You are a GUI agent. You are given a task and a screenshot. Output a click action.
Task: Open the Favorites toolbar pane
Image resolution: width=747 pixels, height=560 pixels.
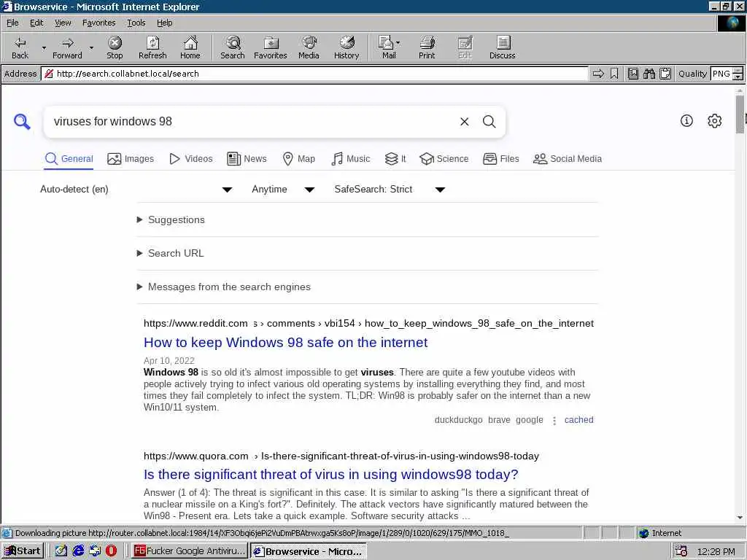271,47
